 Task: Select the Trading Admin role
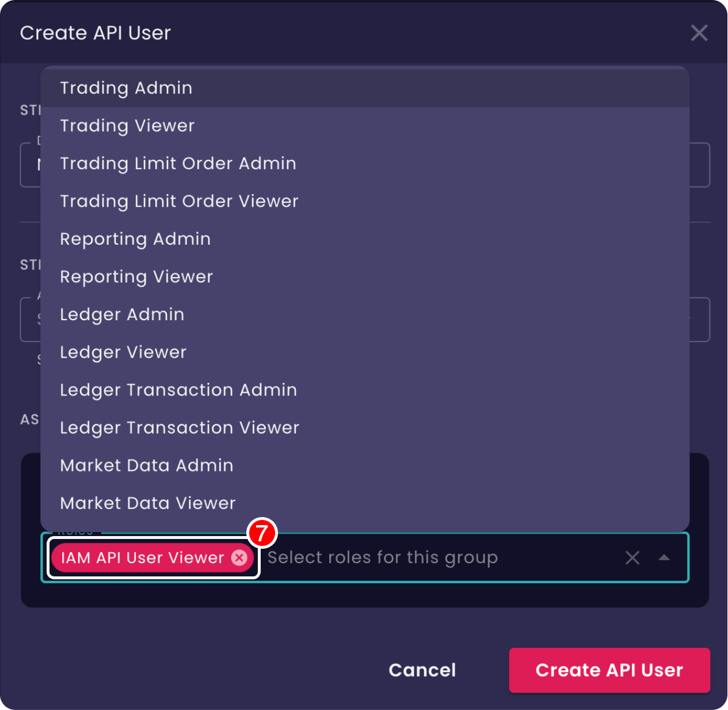pyautogui.click(x=126, y=88)
